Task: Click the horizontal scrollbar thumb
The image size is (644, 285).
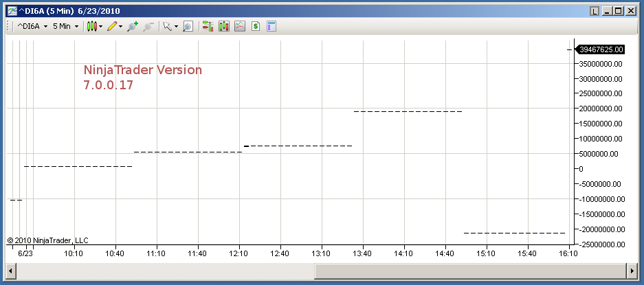Action: pyautogui.click(x=471, y=271)
